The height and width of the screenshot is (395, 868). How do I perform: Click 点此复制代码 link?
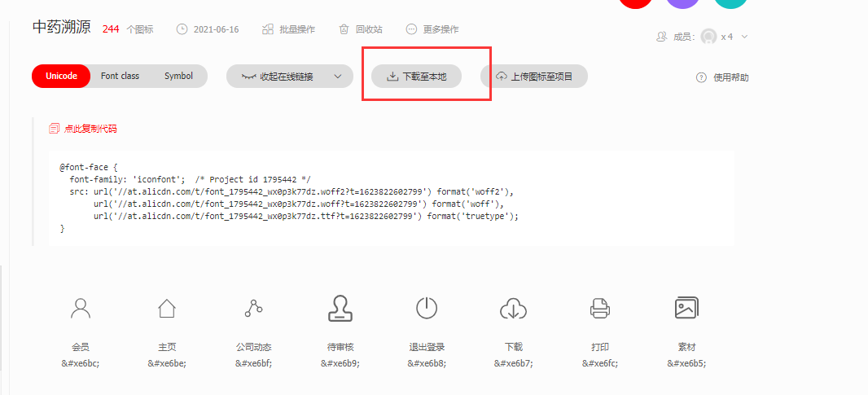tap(90, 129)
